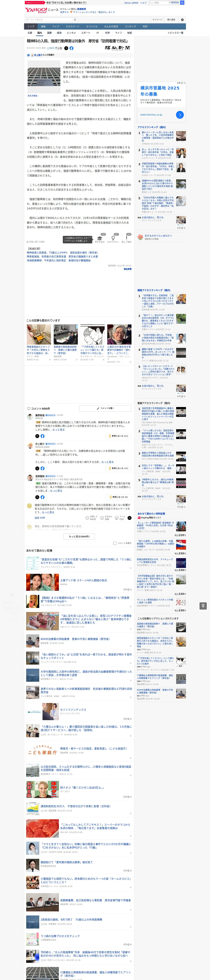The image size is (210, 980).
Task: Click the comment count bubble showing 800
Action: (50, 48)
